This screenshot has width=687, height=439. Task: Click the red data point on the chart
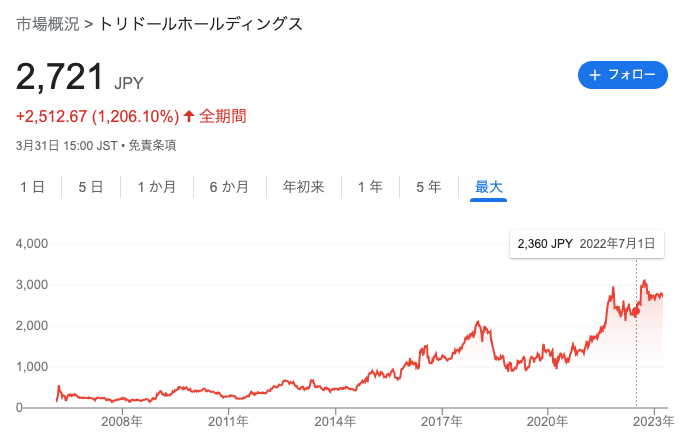(x=636, y=312)
